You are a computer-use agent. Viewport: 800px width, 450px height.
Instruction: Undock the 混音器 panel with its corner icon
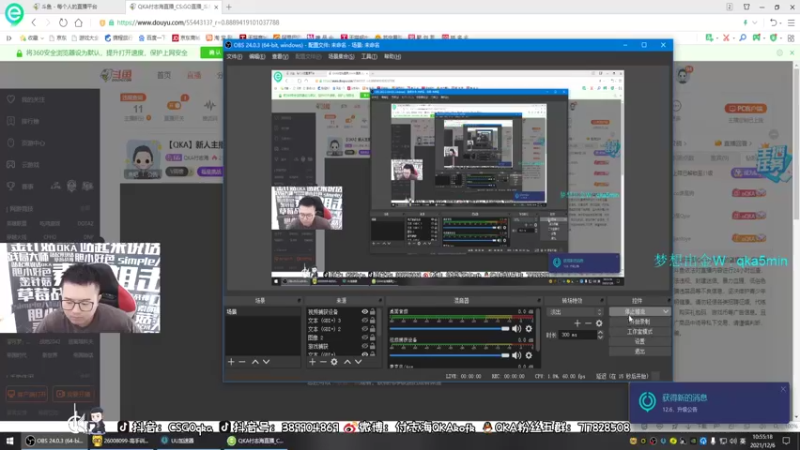(x=538, y=301)
